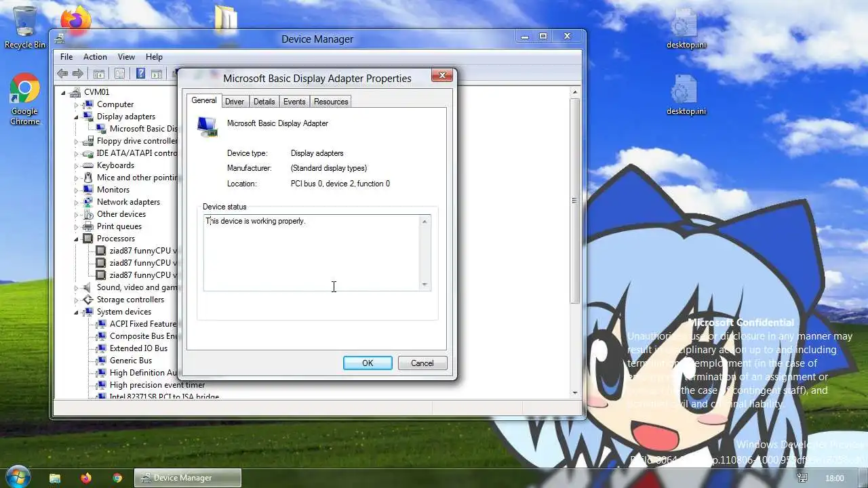The width and height of the screenshot is (868, 488).
Task: Collapse the System devices category
Action: [77, 312]
